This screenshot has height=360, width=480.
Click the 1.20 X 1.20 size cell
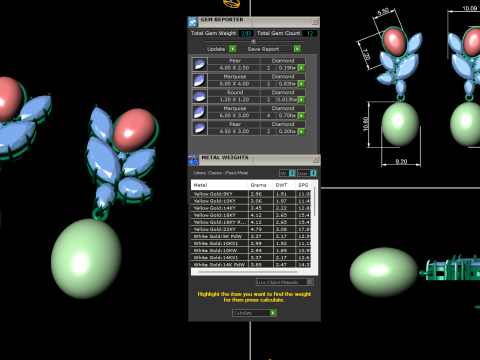pos(234,100)
